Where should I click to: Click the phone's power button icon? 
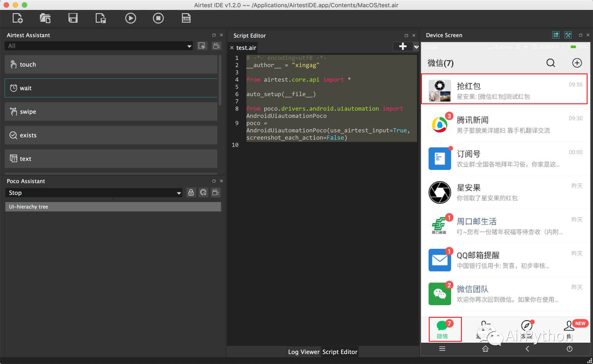point(569,349)
